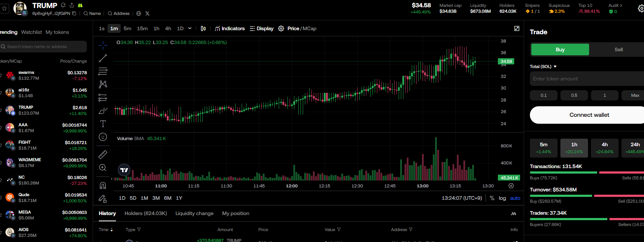Image resolution: width=644 pixels, height=242 pixels.
Task: Collapse chart pane with left arrow
Action: 112,179
